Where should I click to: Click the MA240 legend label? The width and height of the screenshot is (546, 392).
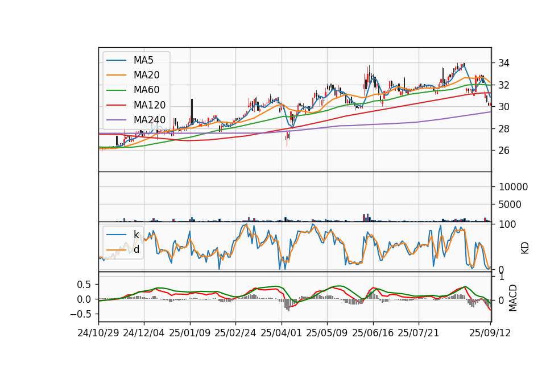tap(150, 120)
